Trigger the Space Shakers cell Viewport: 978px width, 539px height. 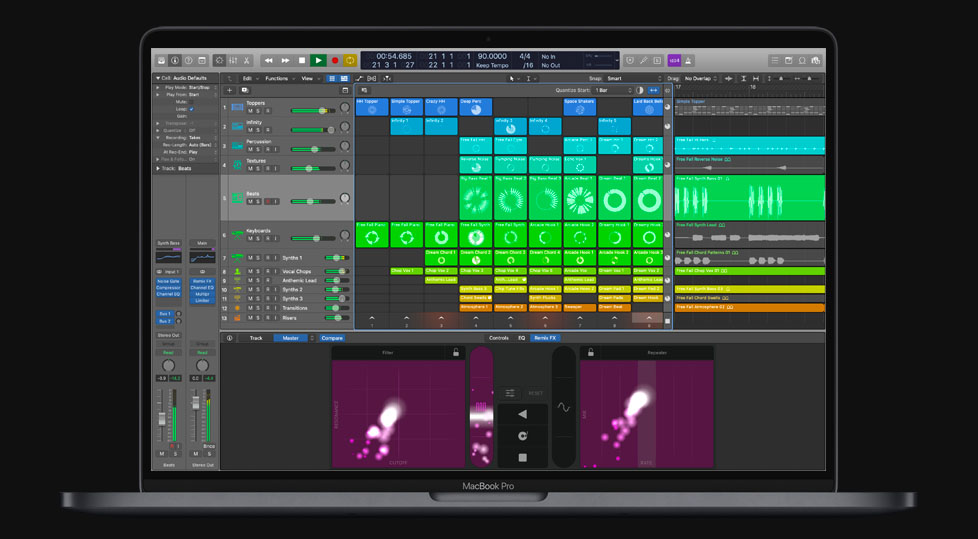click(579, 107)
